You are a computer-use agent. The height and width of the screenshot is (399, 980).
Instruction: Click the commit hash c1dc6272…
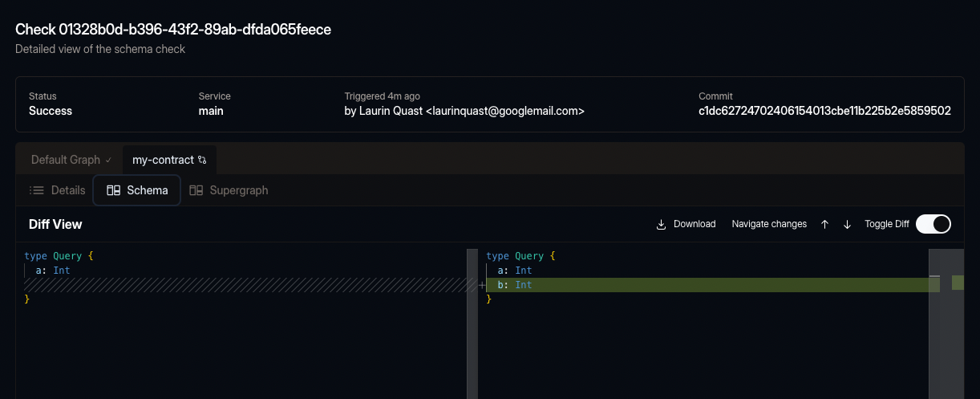824,111
